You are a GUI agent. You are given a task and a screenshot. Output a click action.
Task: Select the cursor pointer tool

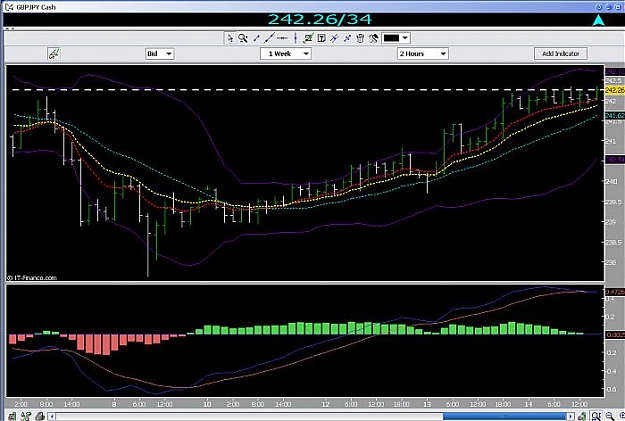coord(230,38)
